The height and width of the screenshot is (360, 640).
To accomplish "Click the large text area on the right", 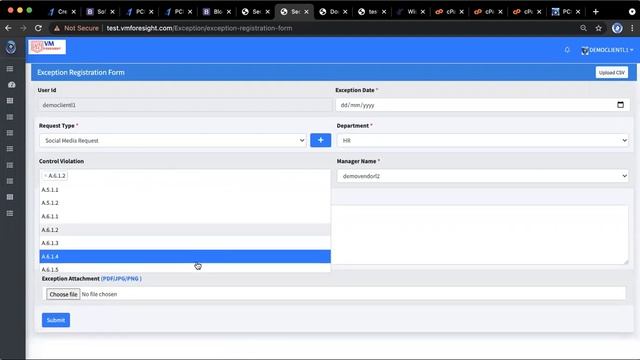I will click(x=480, y=235).
